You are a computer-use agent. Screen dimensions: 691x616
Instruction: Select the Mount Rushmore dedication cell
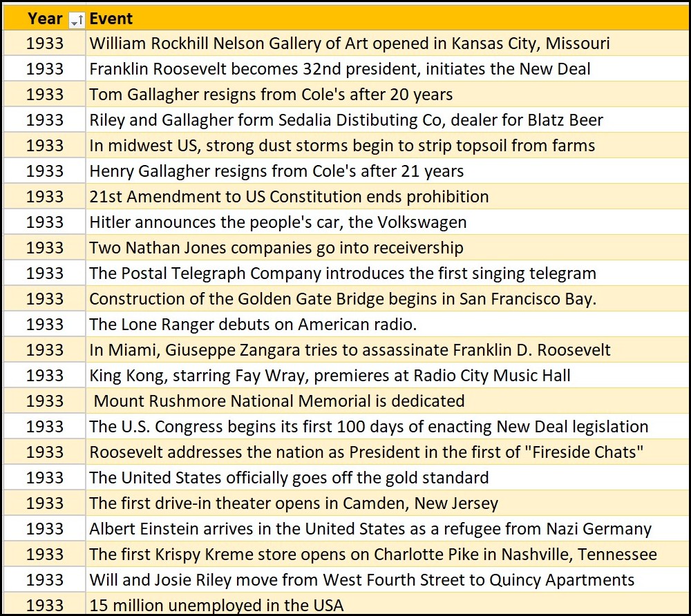pos(279,401)
